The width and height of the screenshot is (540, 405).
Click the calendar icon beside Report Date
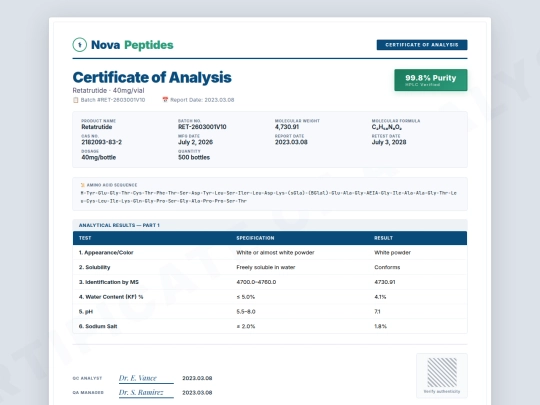165,100
